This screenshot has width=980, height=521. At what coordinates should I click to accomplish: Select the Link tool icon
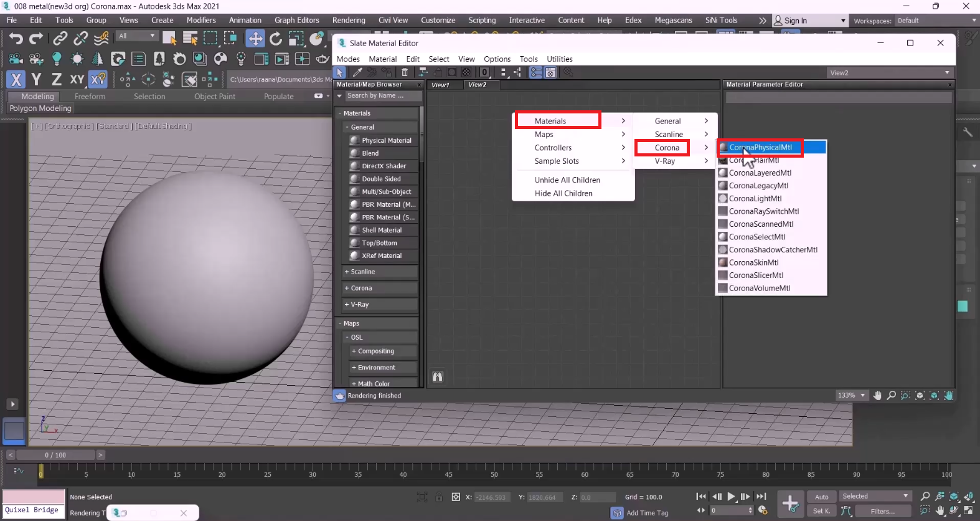[60, 39]
